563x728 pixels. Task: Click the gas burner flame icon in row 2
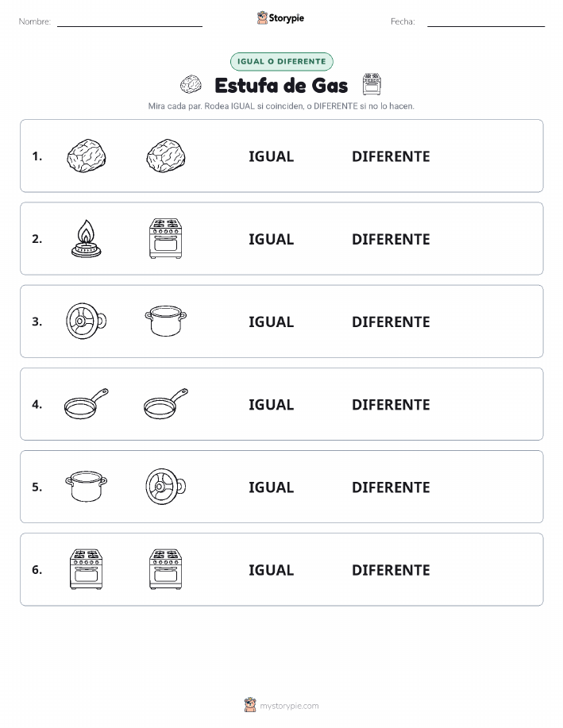point(87,239)
